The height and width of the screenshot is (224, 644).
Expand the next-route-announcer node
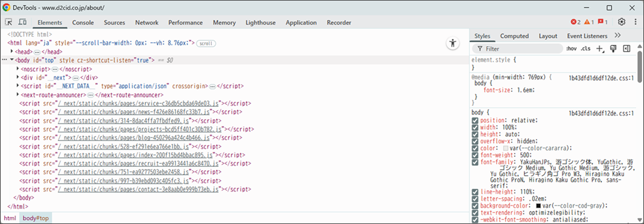[18, 95]
